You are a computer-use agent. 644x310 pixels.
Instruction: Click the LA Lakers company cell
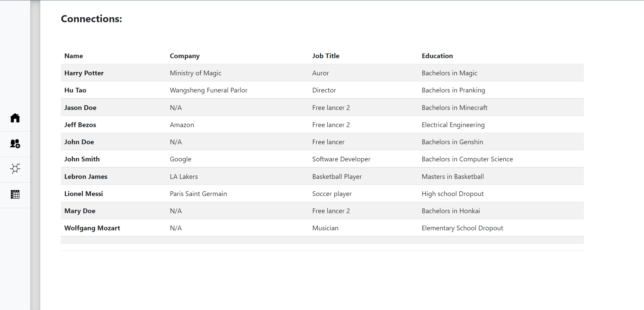(184, 177)
